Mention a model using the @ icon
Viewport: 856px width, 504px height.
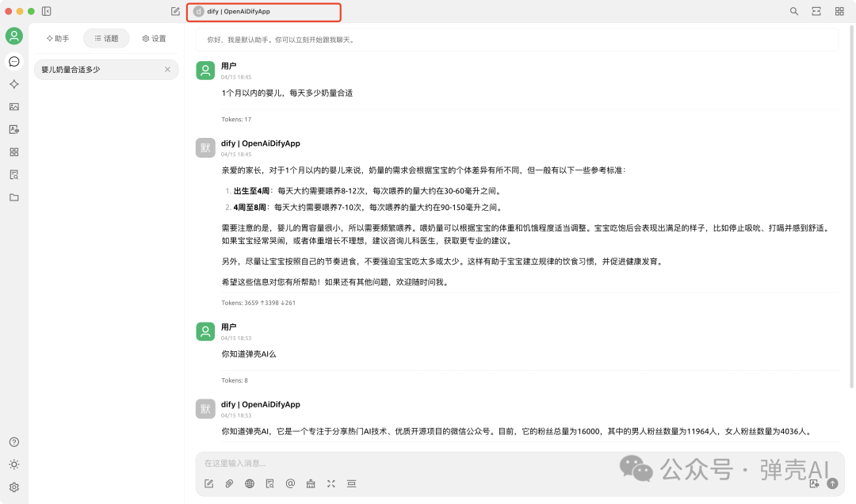[290, 484]
